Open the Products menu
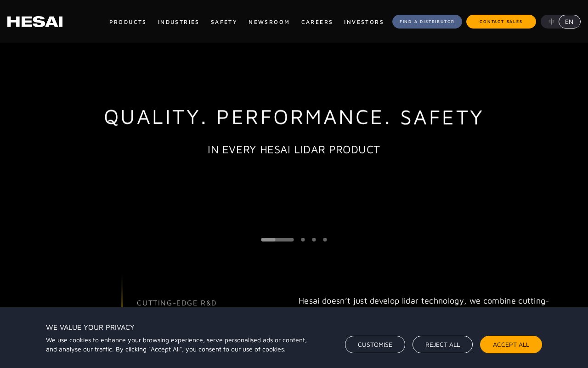Screen dimensions: 588x368 coord(128,22)
